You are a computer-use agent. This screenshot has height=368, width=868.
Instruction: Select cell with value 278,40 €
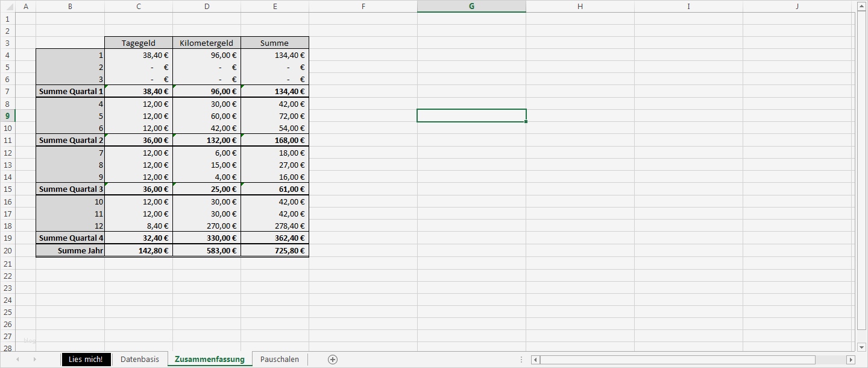275,226
